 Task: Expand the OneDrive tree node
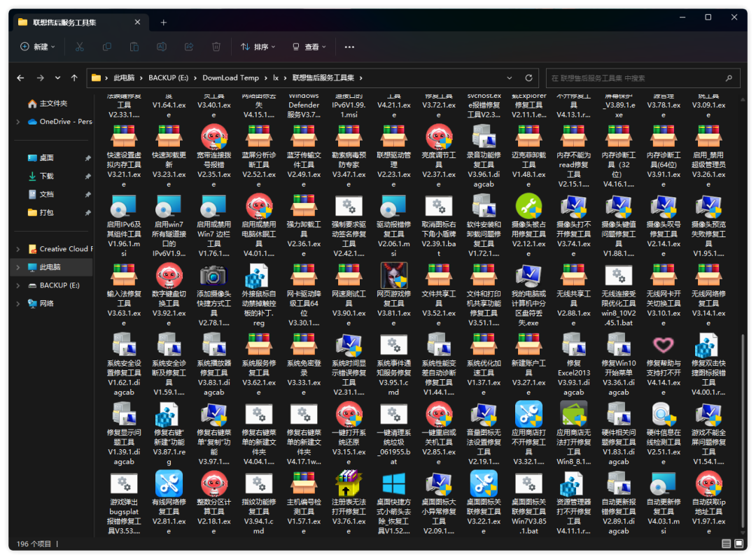(x=18, y=122)
